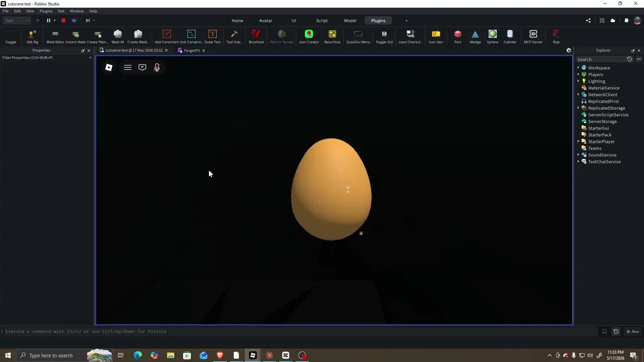
Task: Open the MCP Server plugin
Action: pyautogui.click(x=533, y=37)
